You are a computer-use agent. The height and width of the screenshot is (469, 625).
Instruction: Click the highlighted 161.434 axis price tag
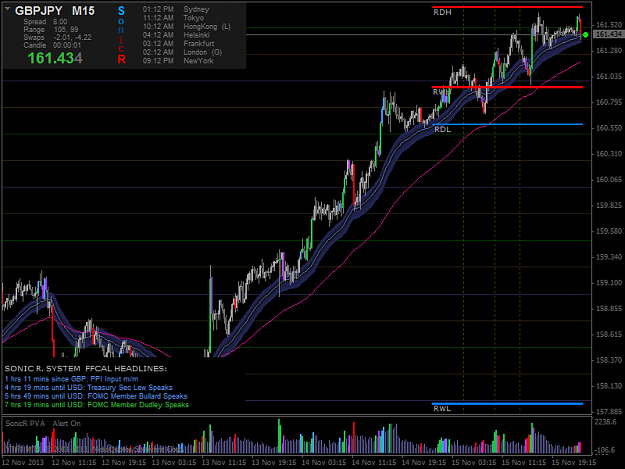coord(608,35)
